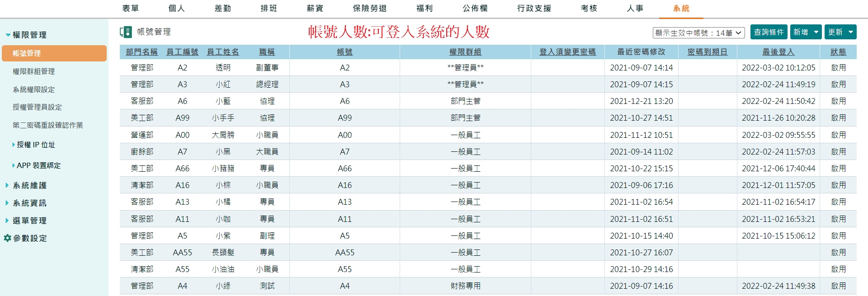
Task: Open the 公佈欄 top menu
Action: point(475,8)
